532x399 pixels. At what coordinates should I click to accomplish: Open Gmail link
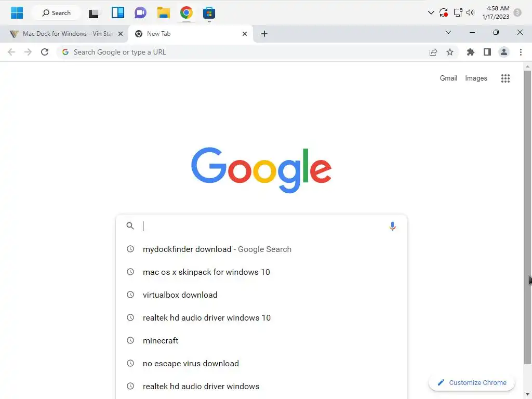tap(448, 78)
